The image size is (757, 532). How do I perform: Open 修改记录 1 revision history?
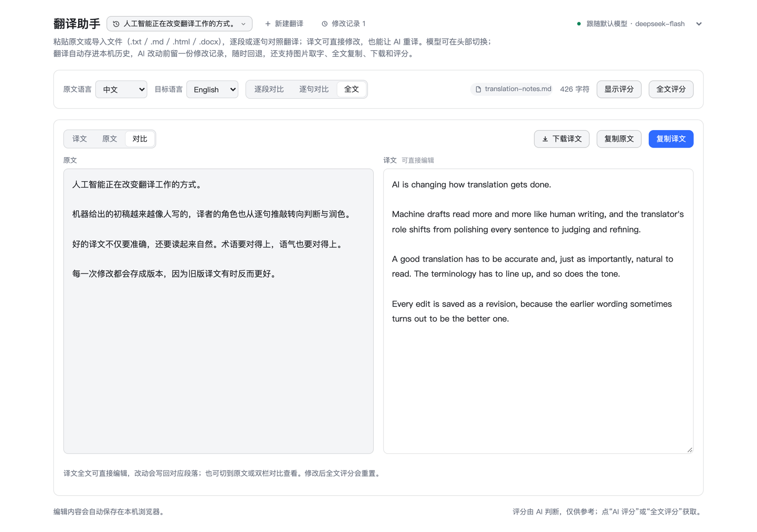point(343,24)
